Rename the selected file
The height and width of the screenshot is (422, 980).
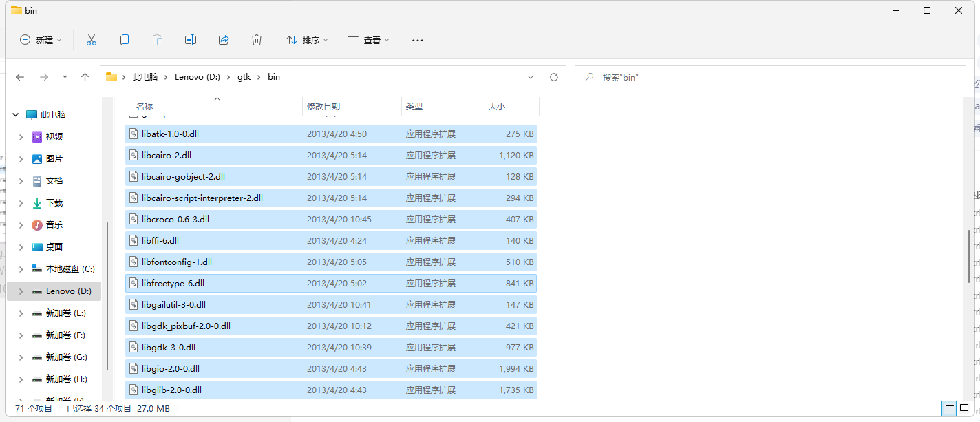[x=191, y=40]
